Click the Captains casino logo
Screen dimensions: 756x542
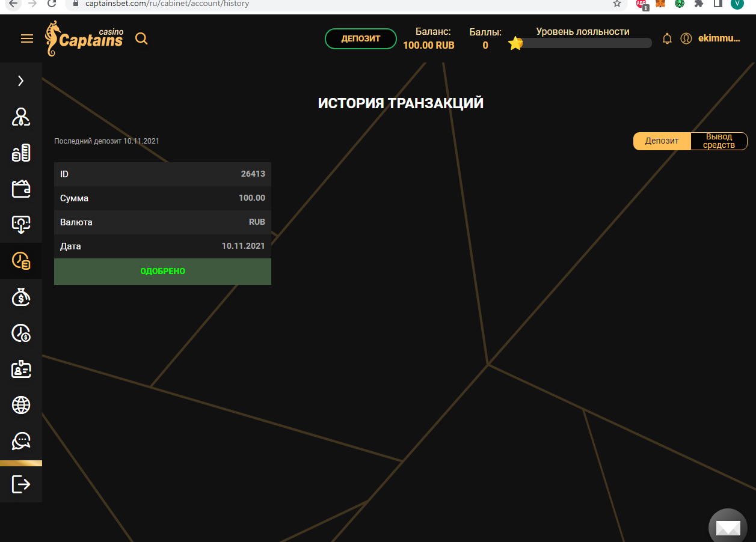pos(84,38)
